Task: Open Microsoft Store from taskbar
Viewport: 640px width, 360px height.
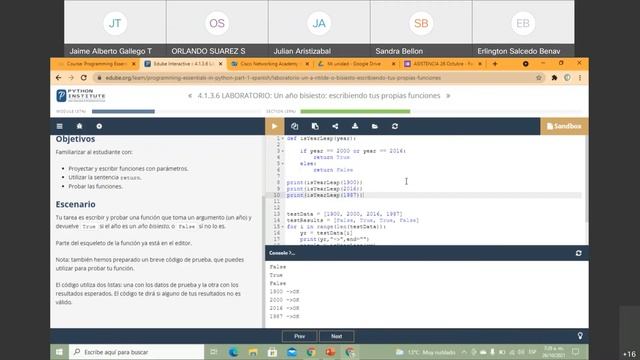Action: click(x=272, y=352)
